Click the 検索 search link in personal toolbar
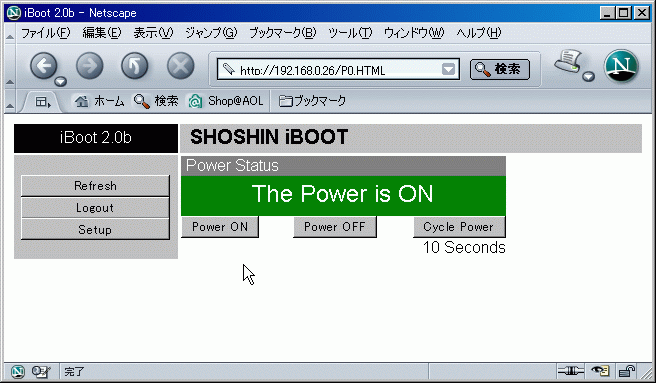 tap(156, 101)
